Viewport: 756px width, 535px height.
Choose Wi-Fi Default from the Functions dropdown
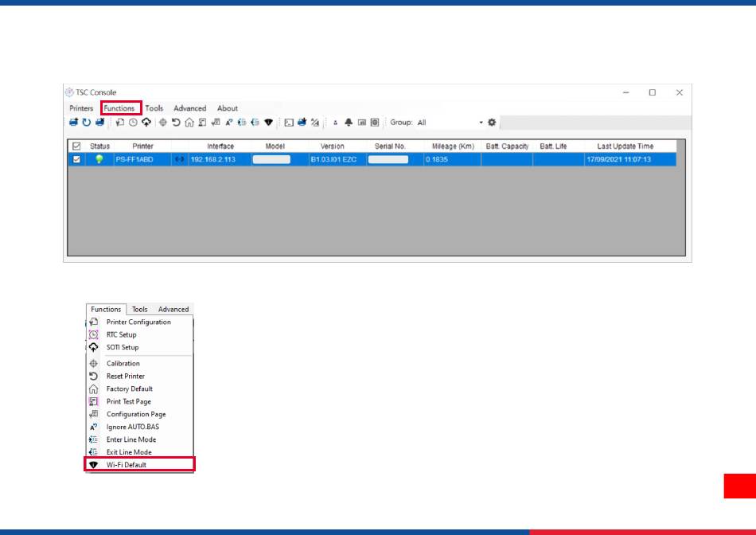[140, 465]
